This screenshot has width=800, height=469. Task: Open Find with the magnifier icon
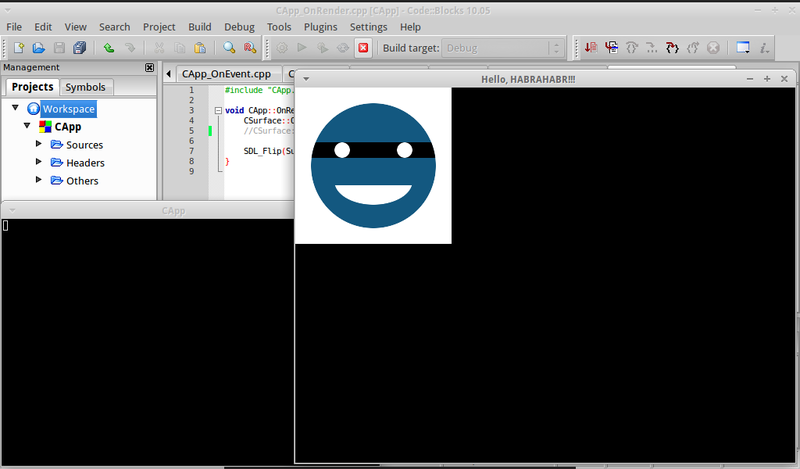[x=229, y=48]
